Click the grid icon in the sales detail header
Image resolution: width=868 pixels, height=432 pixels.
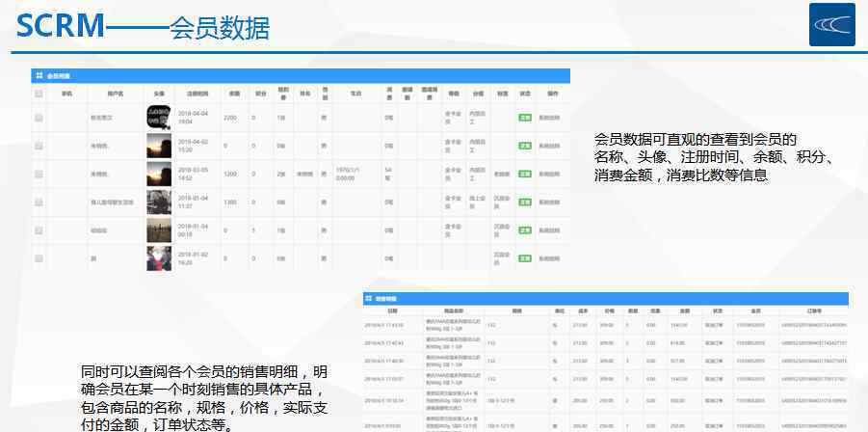click(x=369, y=299)
